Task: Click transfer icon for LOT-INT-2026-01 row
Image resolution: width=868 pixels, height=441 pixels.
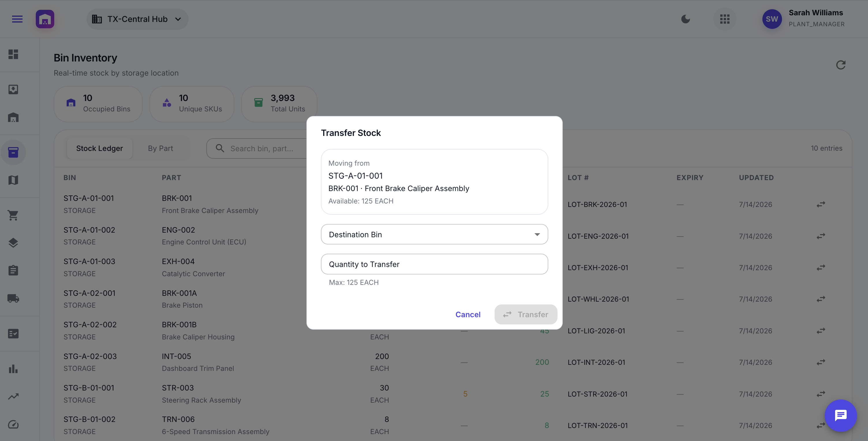Action: (821, 362)
